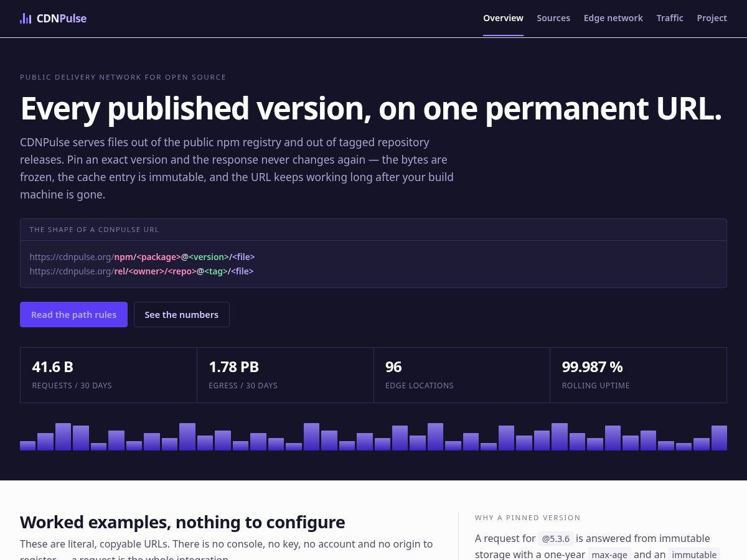
Task: Click the EDGE LOCATIONS label
Action: [x=420, y=385]
